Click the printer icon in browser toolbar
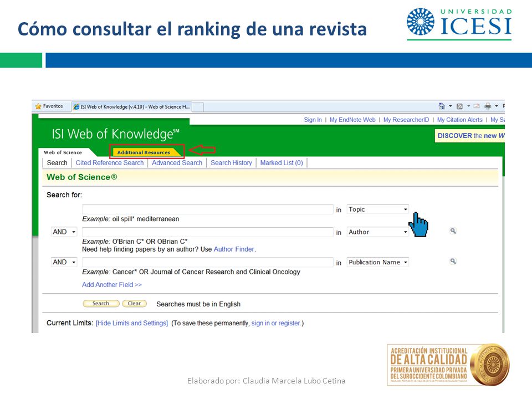Screen dimensions: 532x399 click(x=488, y=106)
